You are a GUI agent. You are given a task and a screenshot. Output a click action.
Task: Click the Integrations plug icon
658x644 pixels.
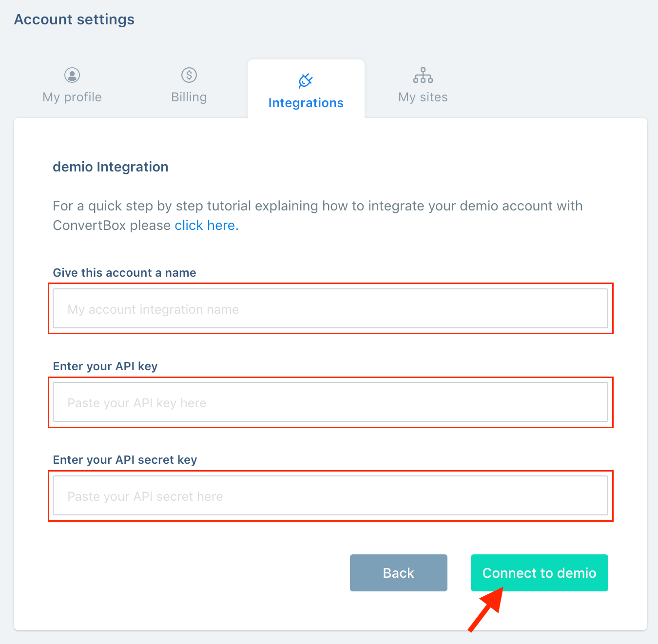(306, 81)
